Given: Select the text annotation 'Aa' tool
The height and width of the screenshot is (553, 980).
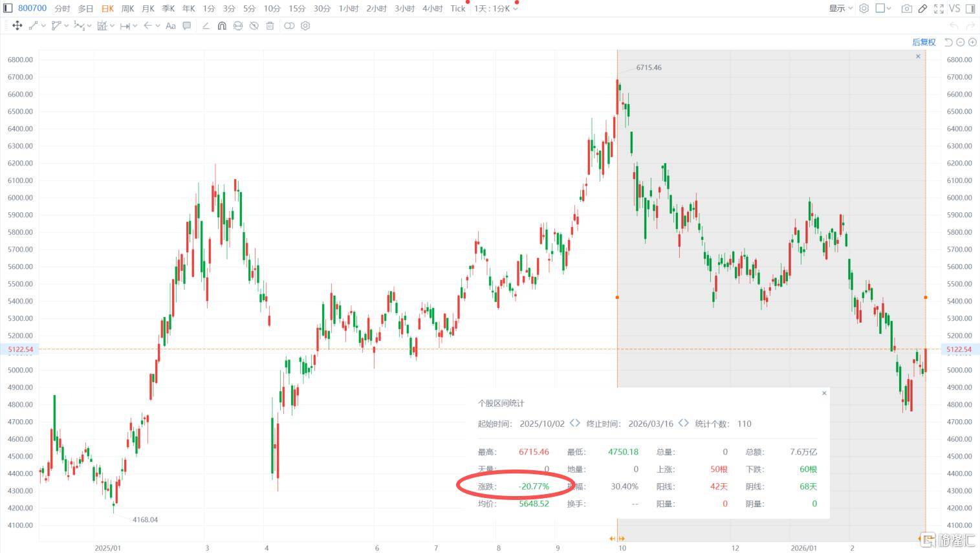Looking at the screenshot, I should tap(171, 26).
